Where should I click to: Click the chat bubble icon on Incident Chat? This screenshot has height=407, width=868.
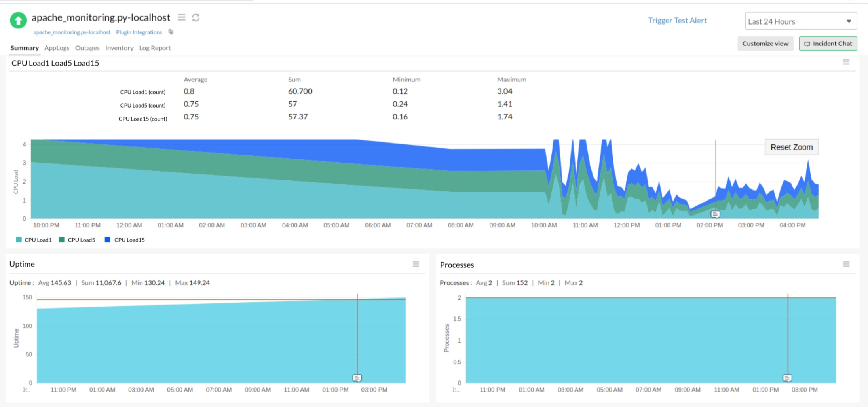807,44
